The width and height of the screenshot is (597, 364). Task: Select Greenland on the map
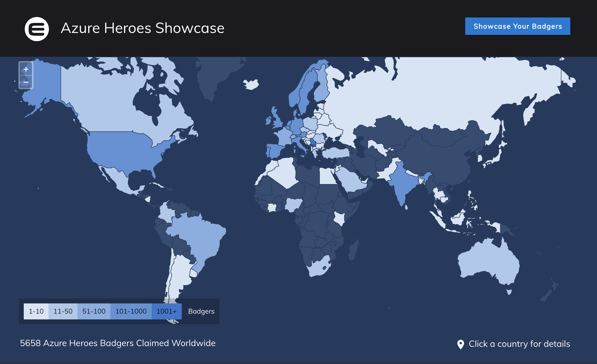[213, 75]
